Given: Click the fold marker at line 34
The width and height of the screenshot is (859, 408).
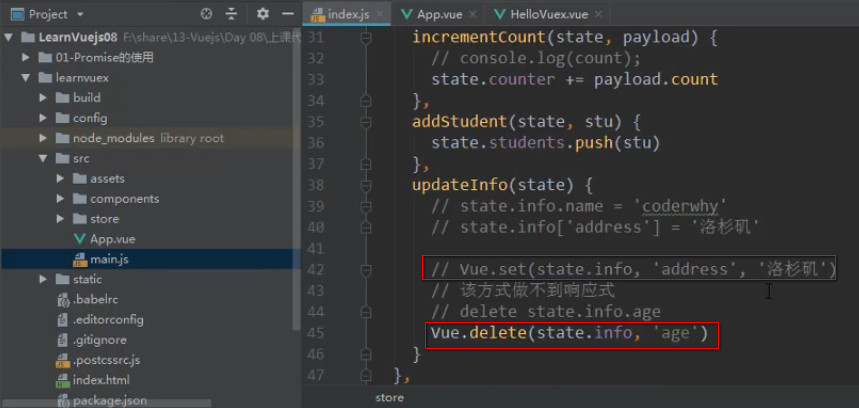Looking at the screenshot, I should coord(365,100).
